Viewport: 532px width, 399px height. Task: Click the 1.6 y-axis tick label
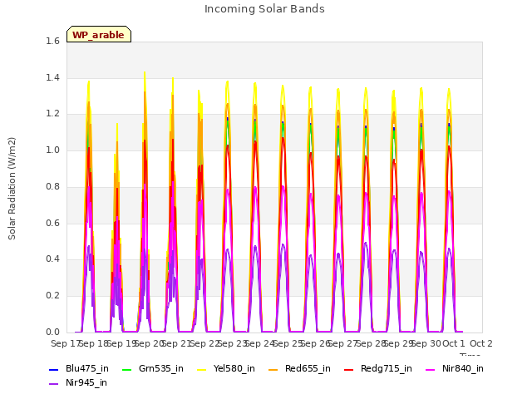52,42
